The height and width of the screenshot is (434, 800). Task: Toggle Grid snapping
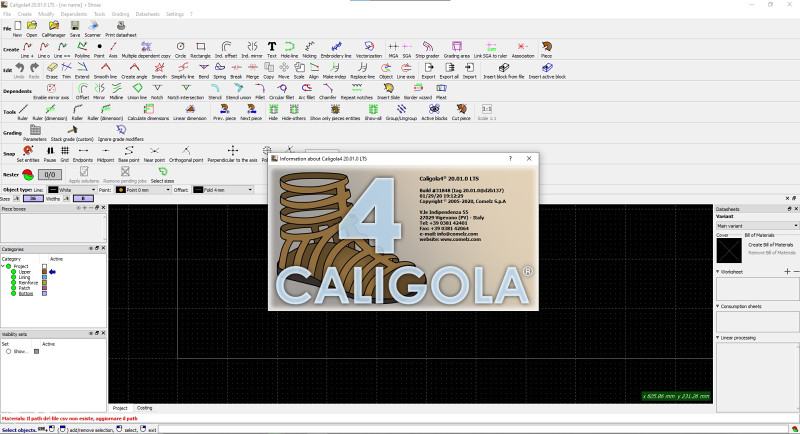[x=65, y=154]
